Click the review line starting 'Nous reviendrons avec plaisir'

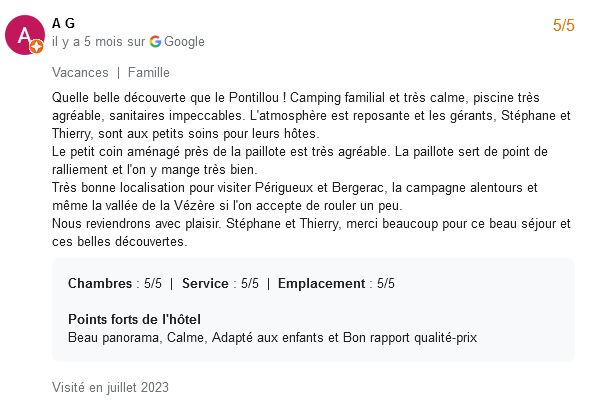[311, 224]
